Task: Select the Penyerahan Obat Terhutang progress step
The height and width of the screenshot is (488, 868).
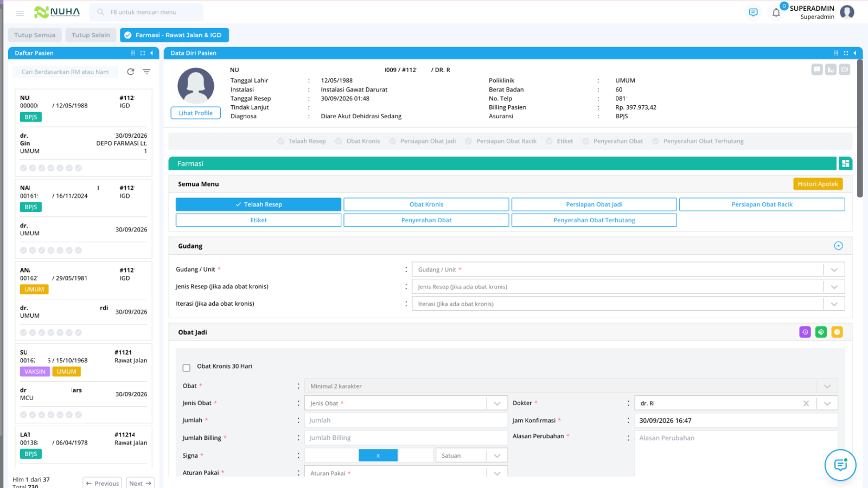Action: coord(698,141)
